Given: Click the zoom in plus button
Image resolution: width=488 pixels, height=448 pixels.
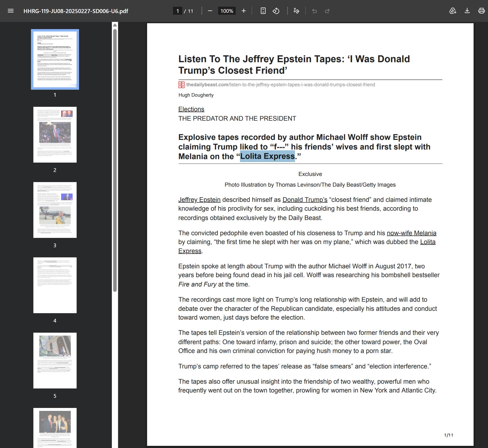Looking at the screenshot, I should coord(243,11).
